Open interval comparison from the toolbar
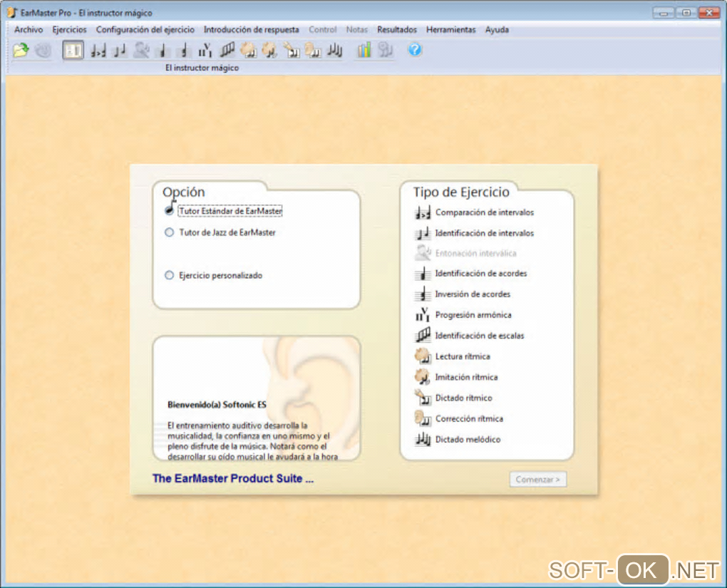This screenshot has height=588, width=727. pos(98,50)
